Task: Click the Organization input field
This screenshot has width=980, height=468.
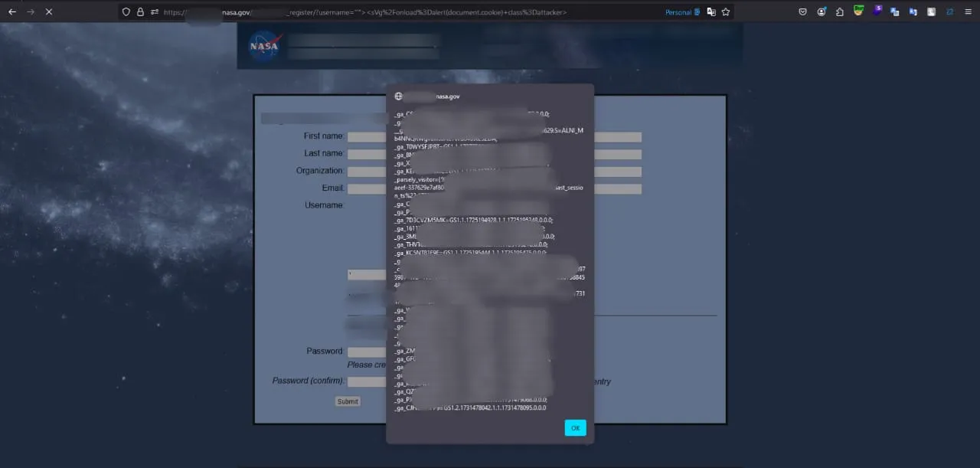Action: [x=366, y=172]
